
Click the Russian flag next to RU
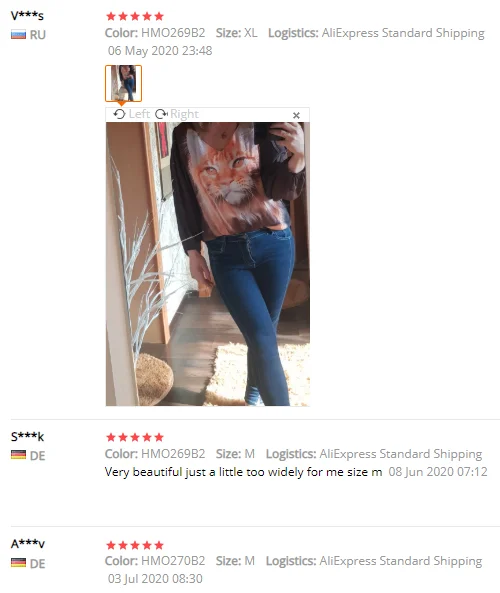tap(18, 35)
